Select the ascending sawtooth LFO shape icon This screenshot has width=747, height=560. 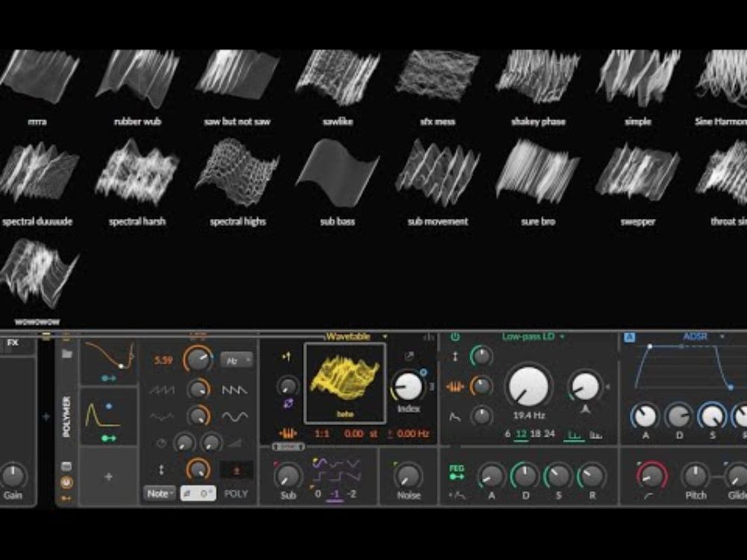click(162, 391)
